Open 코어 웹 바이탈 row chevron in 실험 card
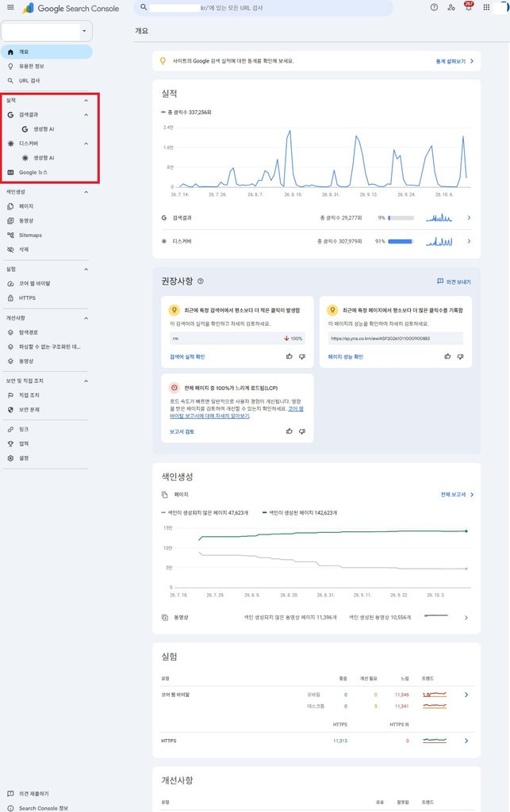The width and height of the screenshot is (510, 812). (466, 695)
